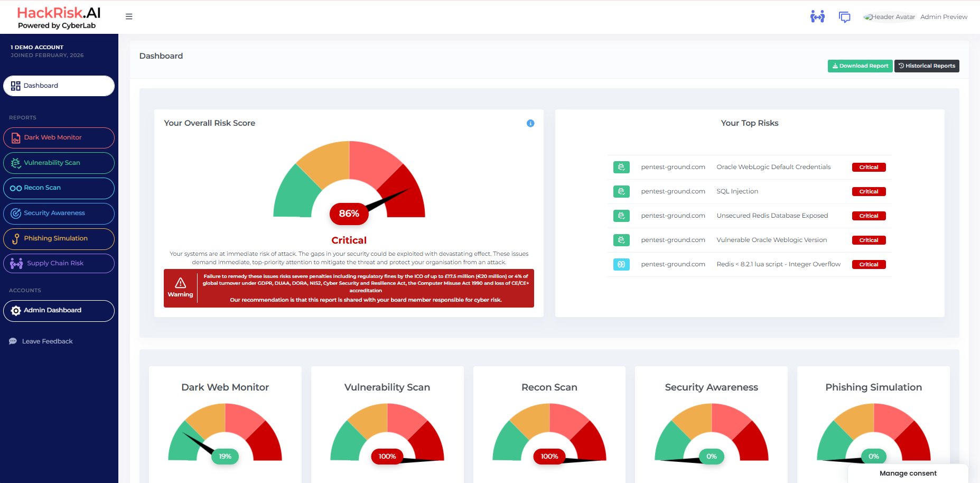Click the supply chain icon in header

[817, 16]
